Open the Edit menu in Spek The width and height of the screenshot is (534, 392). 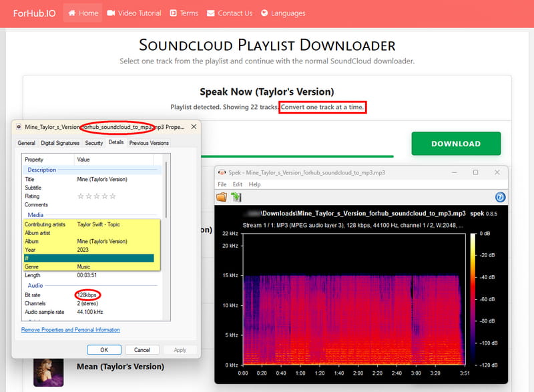[238, 184]
